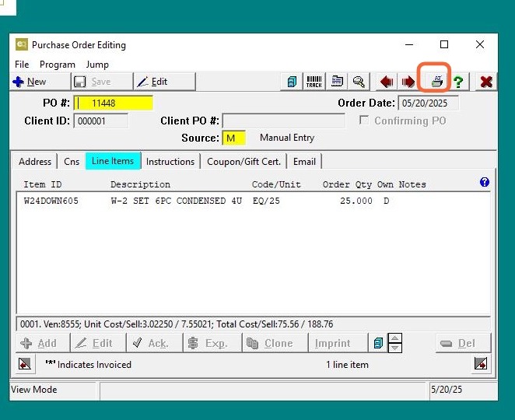Open the Coupon/Gift Cert. tab

coord(243,162)
